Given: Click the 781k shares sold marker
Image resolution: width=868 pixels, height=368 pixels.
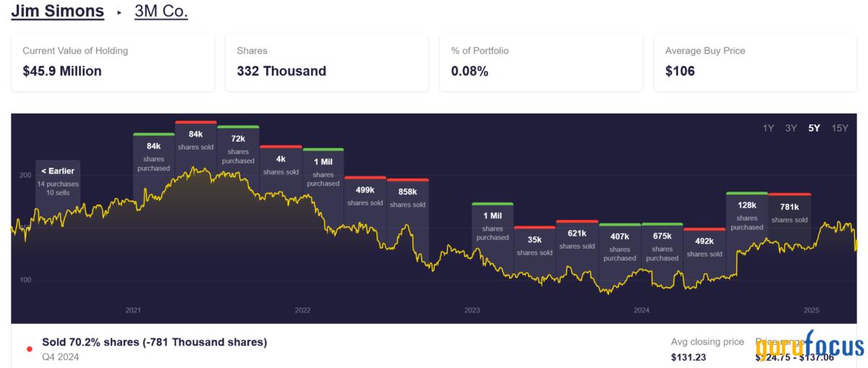Looking at the screenshot, I should pyautogui.click(x=789, y=210).
